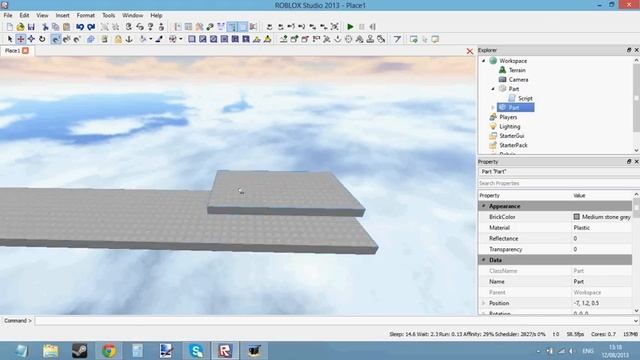Screen dimensions: 640x360
Task: Select Lighting in Explorer
Action: coord(510,127)
